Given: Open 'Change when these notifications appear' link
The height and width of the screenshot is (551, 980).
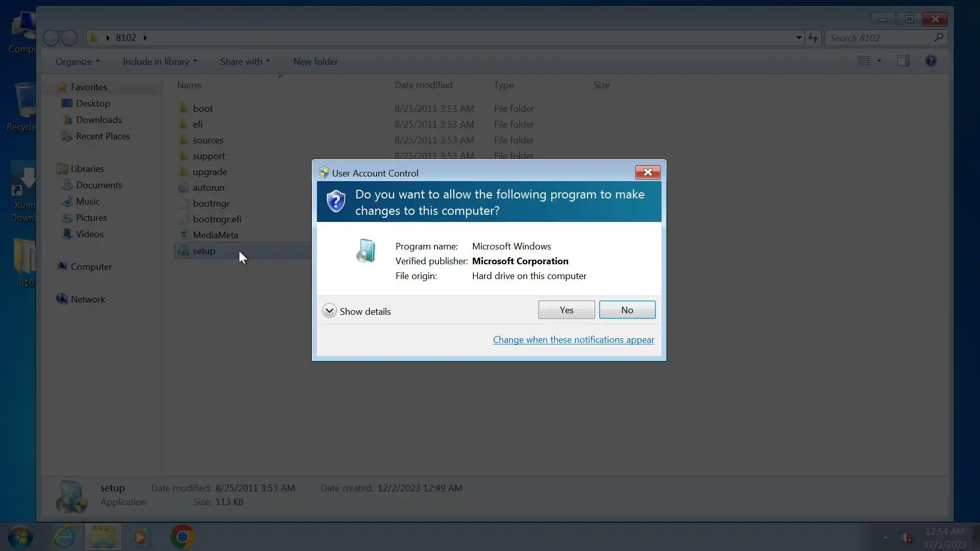Looking at the screenshot, I should tap(573, 340).
